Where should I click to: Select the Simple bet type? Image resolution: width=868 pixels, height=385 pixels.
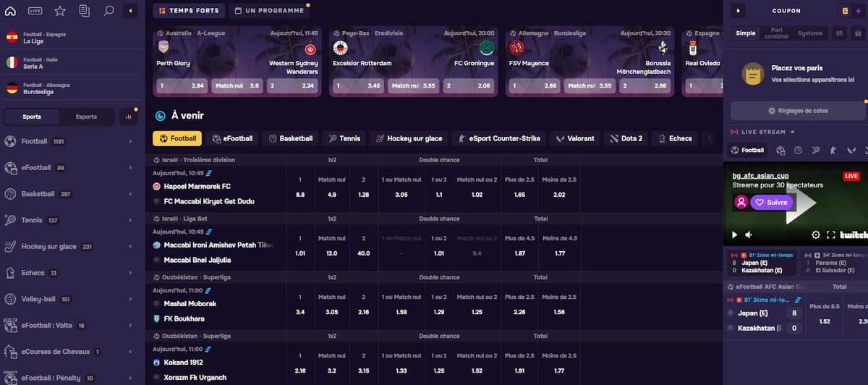pyautogui.click(x=746, y=33)
